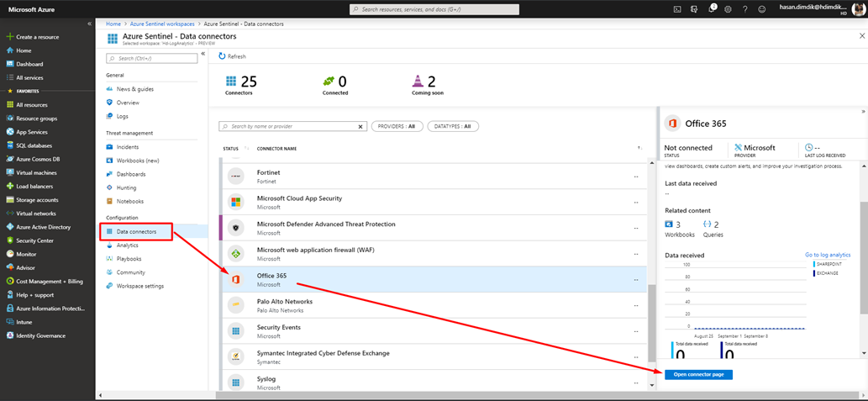Collapse the left Azure navigation sidebar
The image size is (868, 401).
pyautogui.click(x=90, y=24)
